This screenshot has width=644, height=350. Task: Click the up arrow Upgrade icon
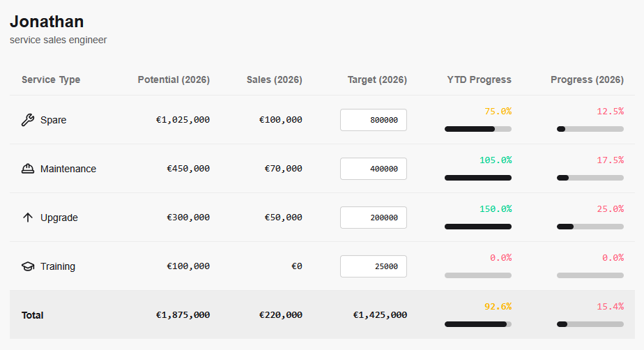click(28, 218)
